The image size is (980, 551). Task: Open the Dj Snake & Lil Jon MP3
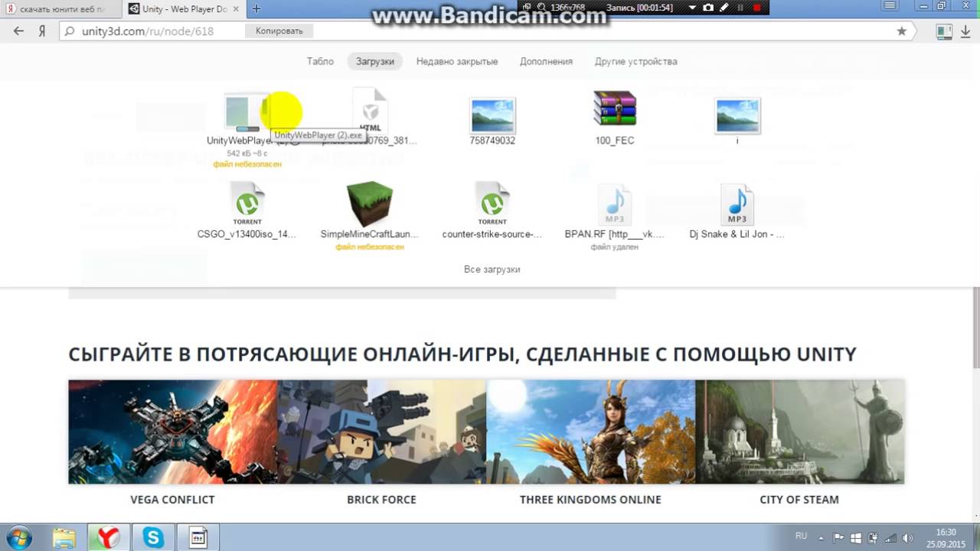737,210
